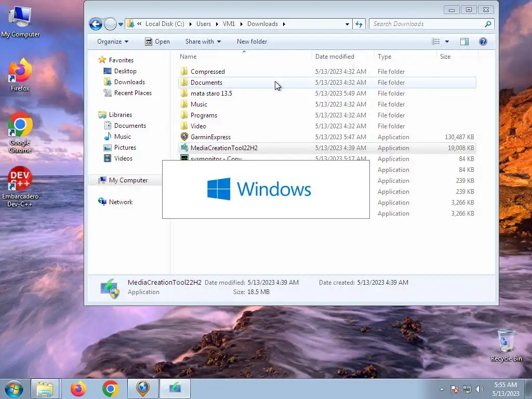Click the search magnifier icon

click(x=488, y=24)
